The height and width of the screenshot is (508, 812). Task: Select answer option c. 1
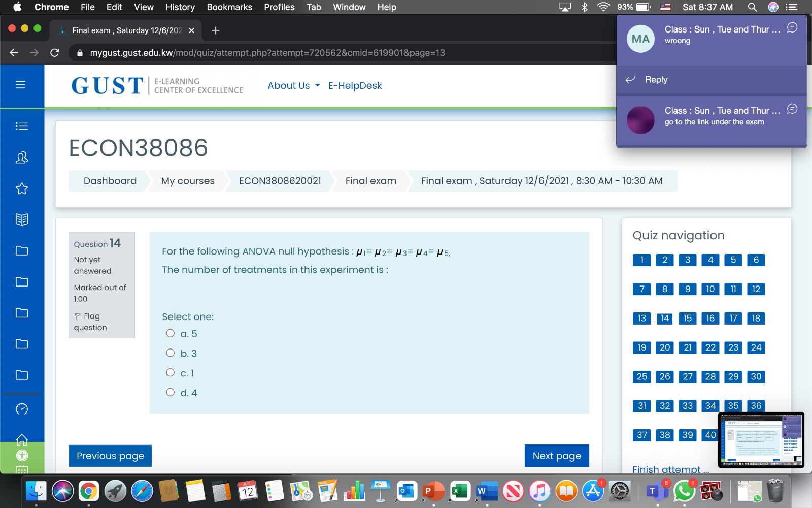(x=171, y=372)
